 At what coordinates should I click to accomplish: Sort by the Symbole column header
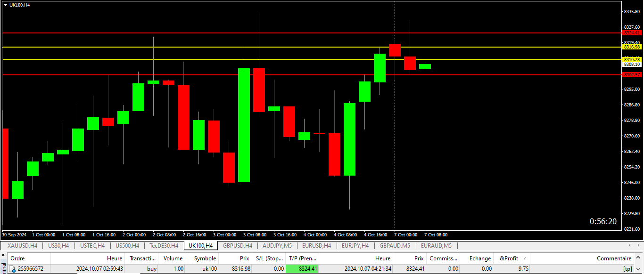click(x=202, y=258)
